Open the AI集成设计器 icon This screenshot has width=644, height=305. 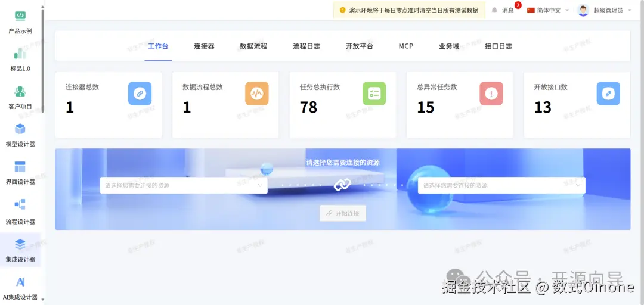20,282
